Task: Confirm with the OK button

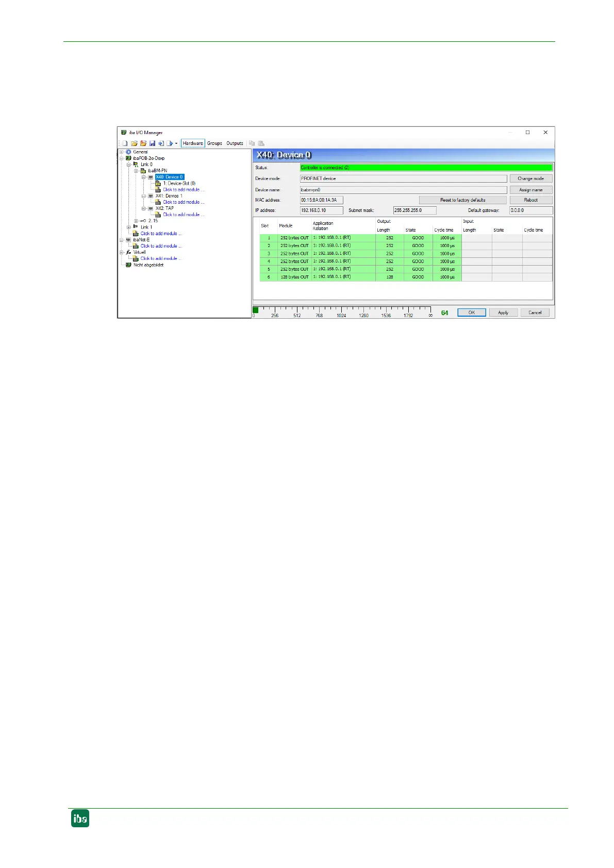Action: [472, 313]
